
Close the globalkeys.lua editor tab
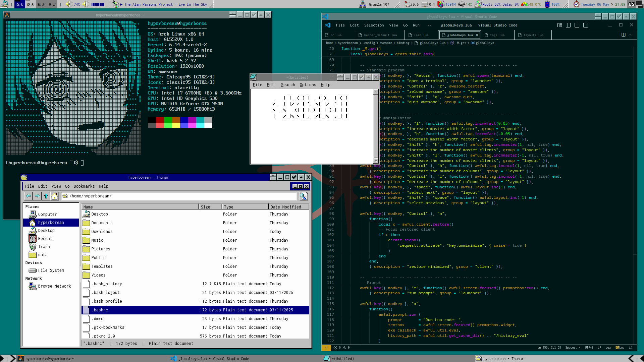tap(477, 35)
